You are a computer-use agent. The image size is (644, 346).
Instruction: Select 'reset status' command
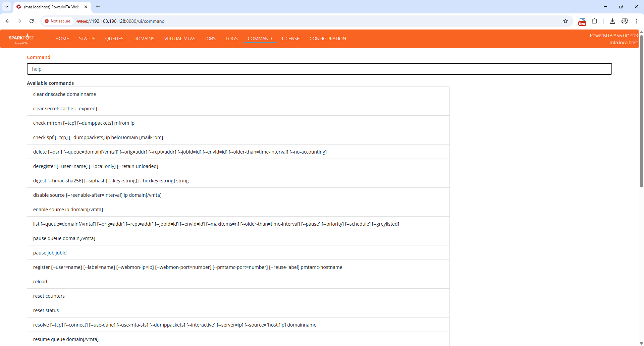click(x=238, y=310)
